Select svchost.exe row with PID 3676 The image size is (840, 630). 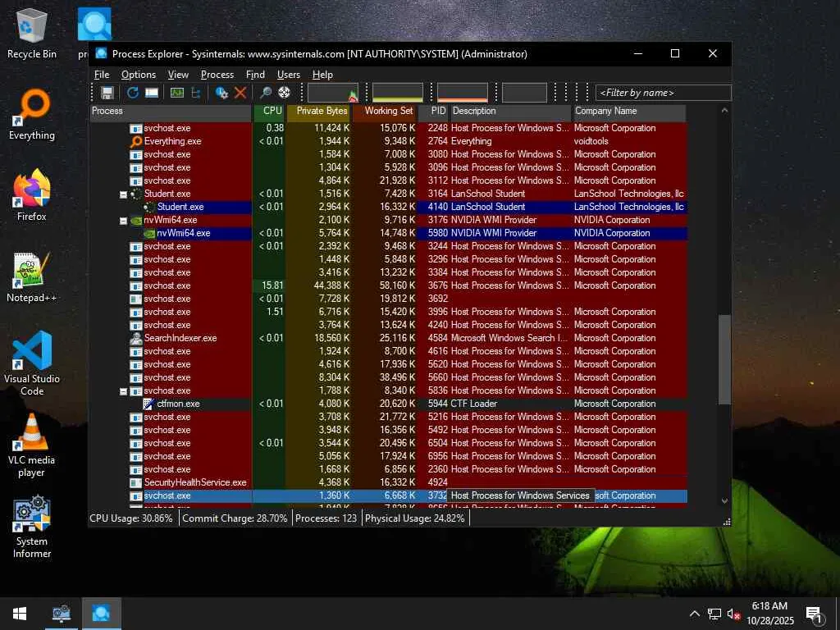coord(388,285)
